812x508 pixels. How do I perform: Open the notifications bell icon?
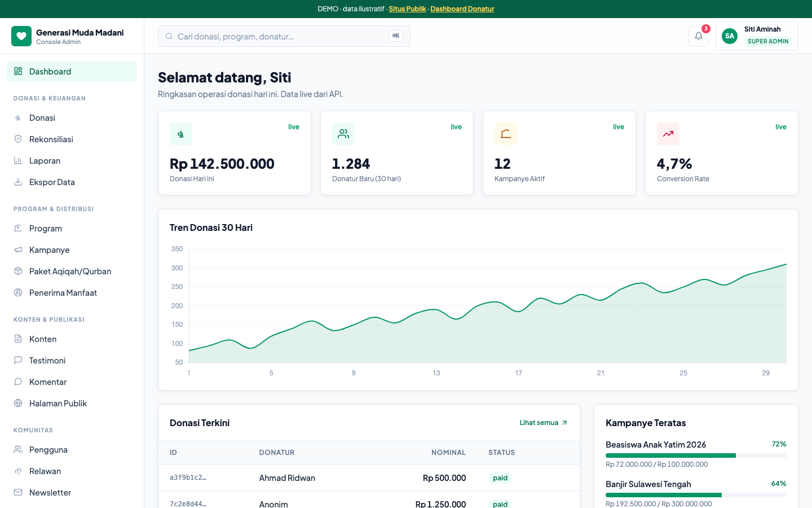click(698, 36)
